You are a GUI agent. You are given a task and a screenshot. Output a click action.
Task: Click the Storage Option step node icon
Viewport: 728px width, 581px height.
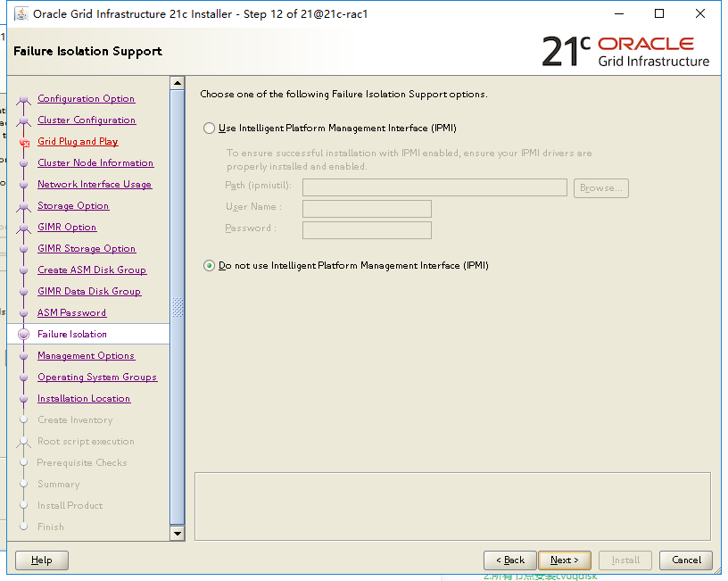(24, 207)
